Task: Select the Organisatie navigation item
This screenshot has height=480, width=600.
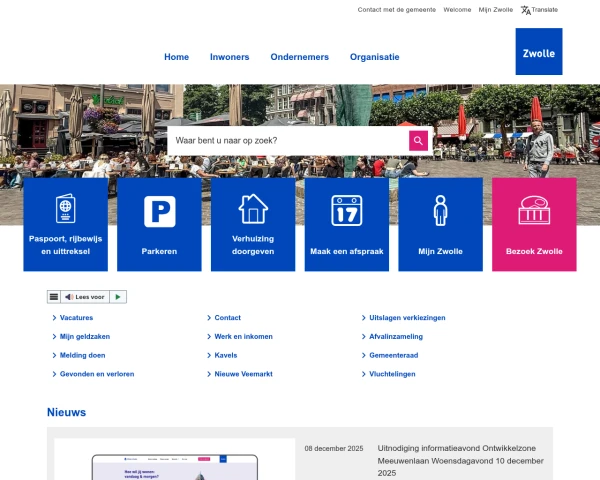Action: point(374,57)
